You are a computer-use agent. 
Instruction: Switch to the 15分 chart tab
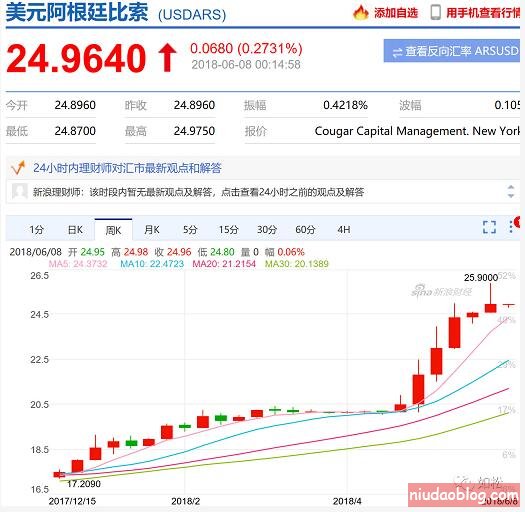(x=228, y=230)
